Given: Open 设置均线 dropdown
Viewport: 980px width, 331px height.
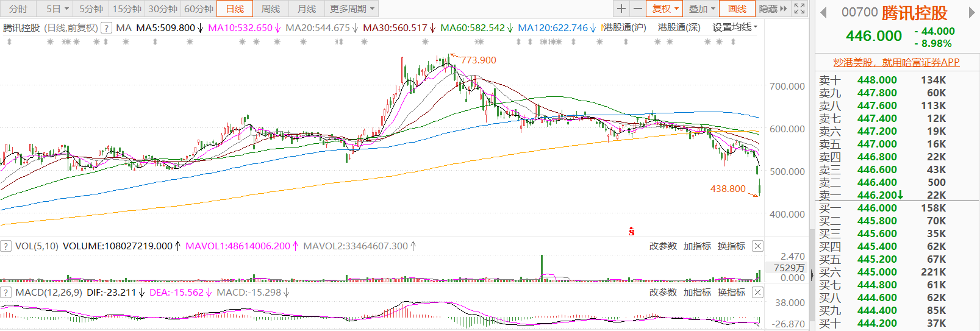Looking at the screenshot, I should 735,27.
